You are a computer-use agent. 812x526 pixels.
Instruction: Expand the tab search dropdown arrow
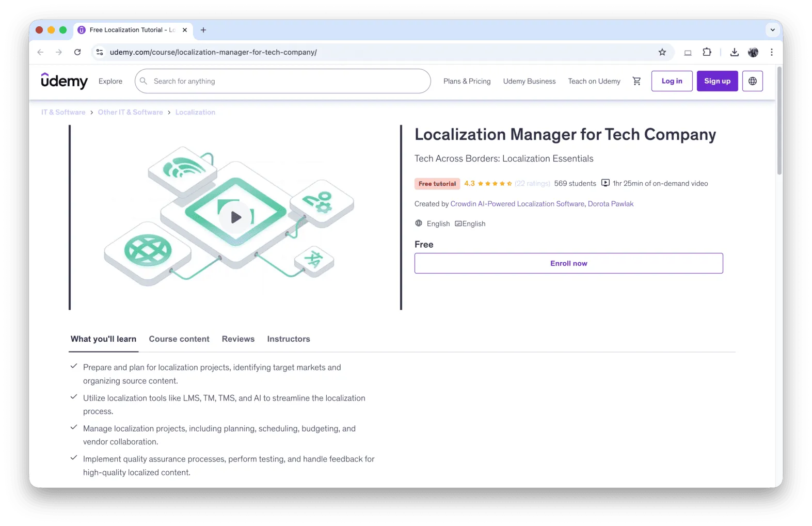click(773, 30)
